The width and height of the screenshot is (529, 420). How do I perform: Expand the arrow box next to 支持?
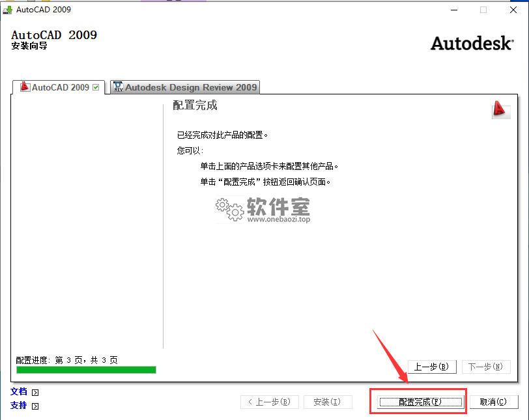[x=35, y=406]
